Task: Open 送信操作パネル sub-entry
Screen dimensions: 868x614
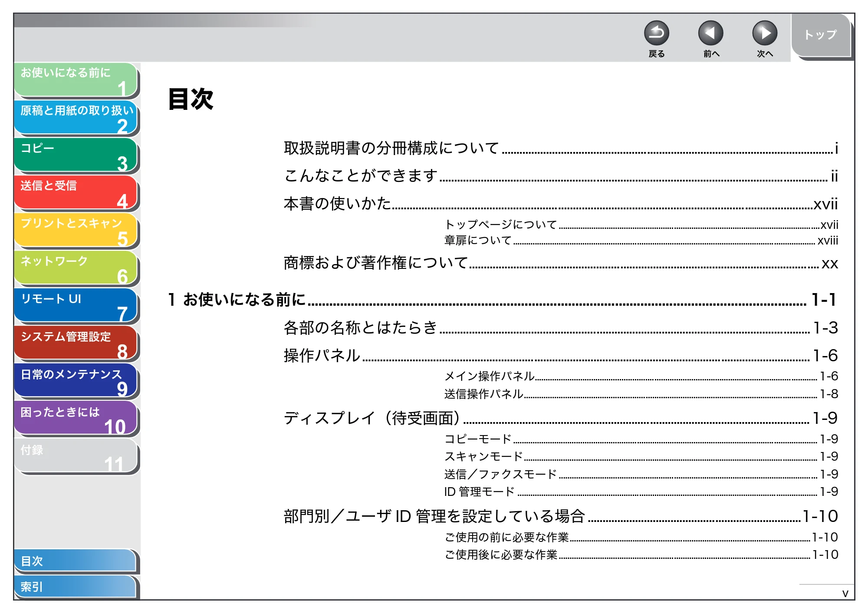Action: (x=641, y=394)
